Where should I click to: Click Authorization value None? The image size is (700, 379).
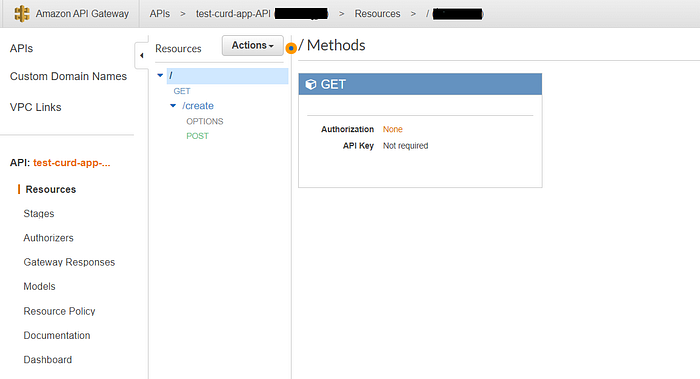click(392, 129)
